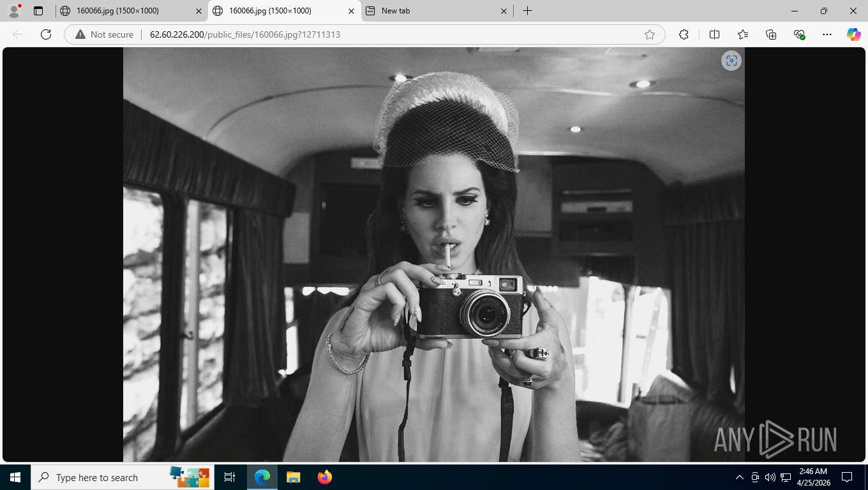Open Settings and more ellipsis menu
The width and height of the screenshot is (868, 490).
pos(827,34)
